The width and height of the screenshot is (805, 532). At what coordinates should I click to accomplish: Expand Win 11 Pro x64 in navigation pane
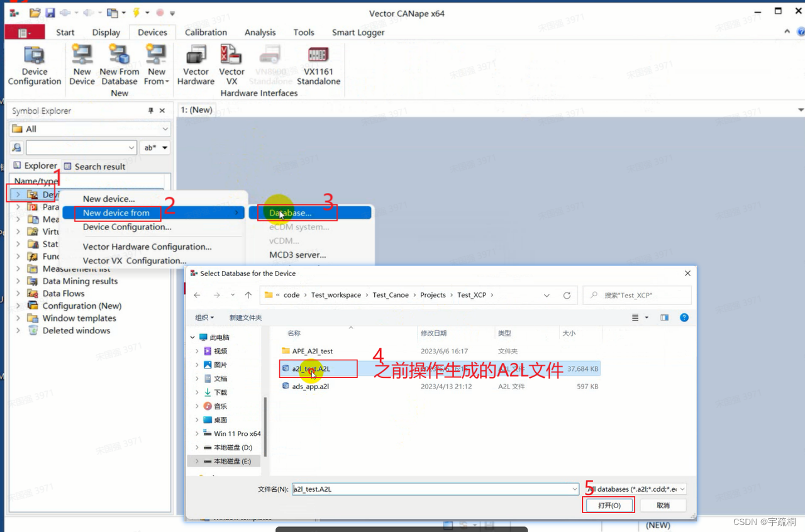tap(197, 433)
